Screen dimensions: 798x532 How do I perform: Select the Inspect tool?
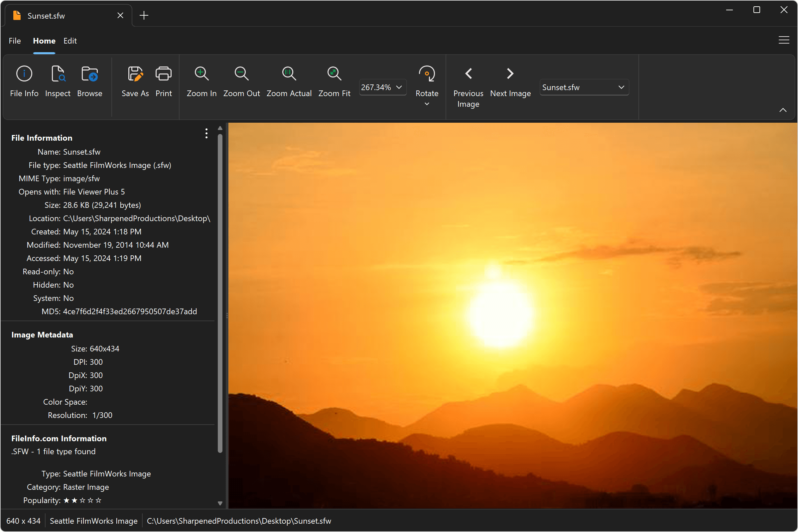[x=57, y=81]
